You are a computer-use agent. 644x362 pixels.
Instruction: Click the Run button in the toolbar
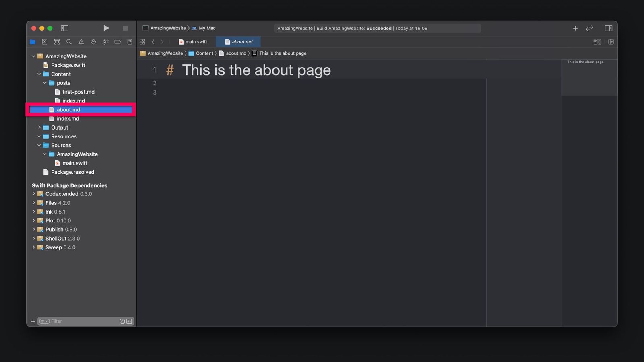pyautogui.click(x=106, y=28)
